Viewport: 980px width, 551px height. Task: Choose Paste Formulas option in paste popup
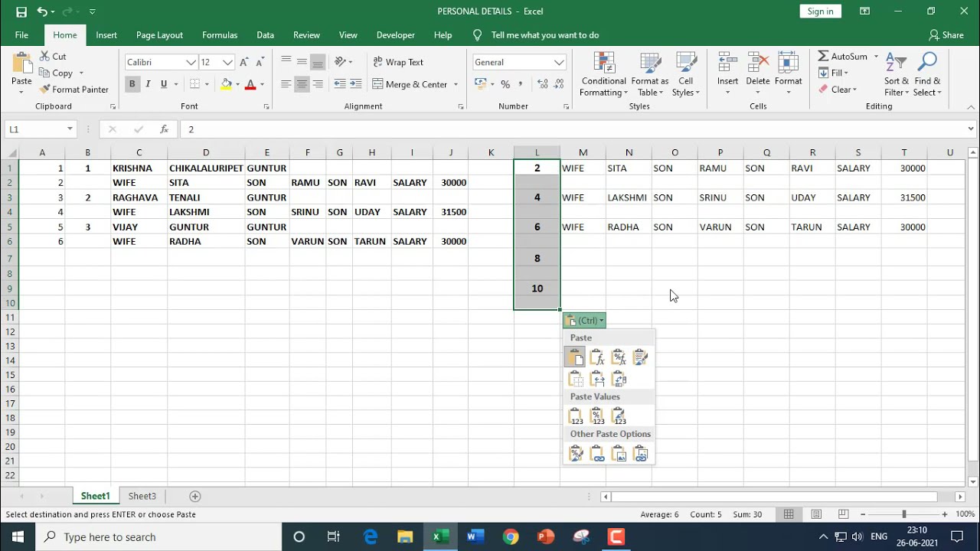(x=597, y=357)
